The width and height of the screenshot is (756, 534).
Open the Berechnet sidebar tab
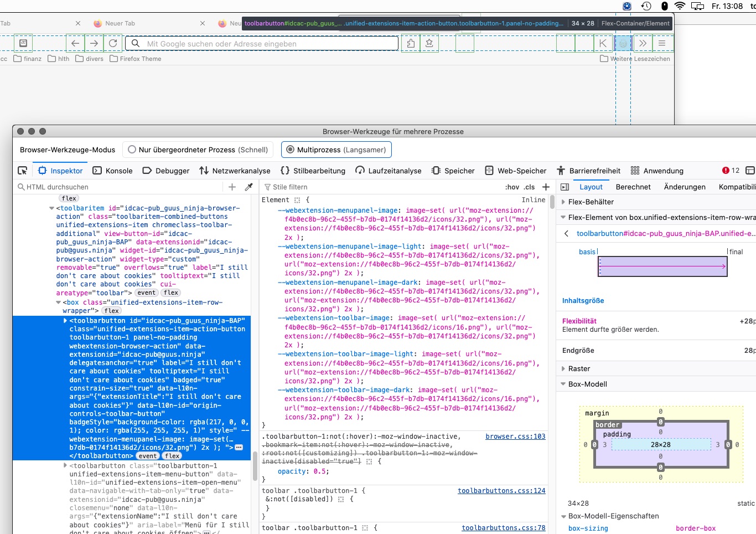[633, 187]
